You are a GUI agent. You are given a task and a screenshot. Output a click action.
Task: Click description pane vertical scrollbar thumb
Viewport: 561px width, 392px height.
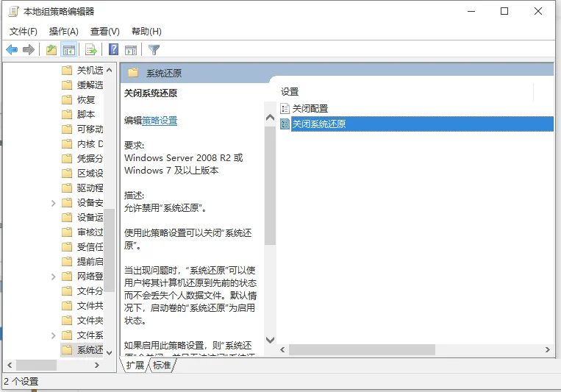tap(270, 185)
